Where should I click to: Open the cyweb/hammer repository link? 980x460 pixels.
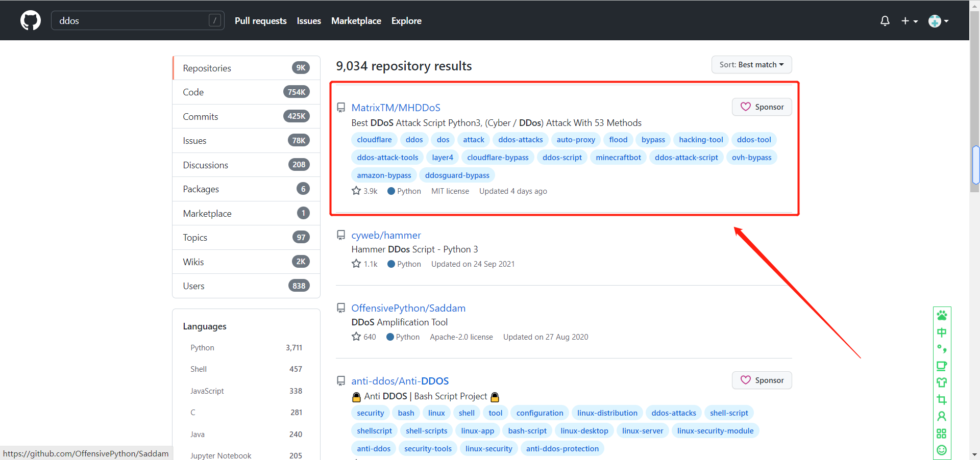[386, 235]
